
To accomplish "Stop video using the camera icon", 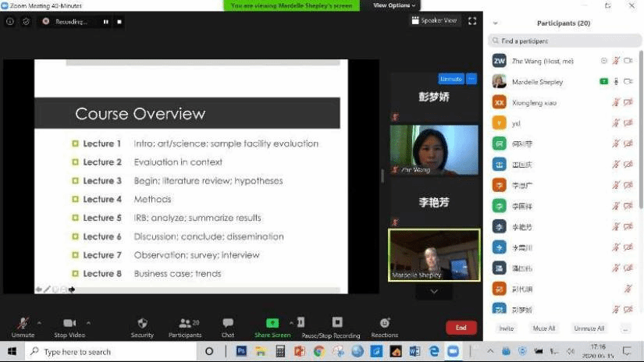I will [69, 323].
